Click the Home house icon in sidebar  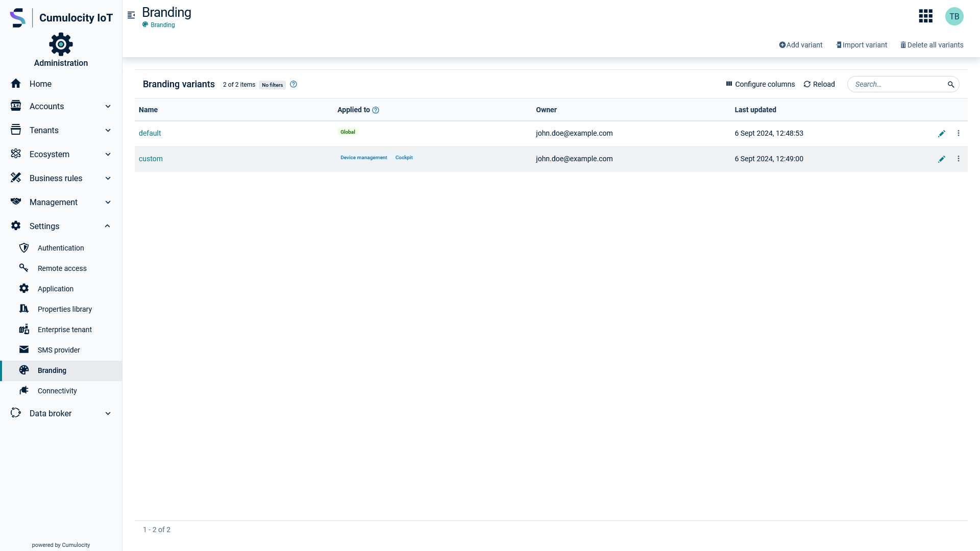tap(16, 84)
